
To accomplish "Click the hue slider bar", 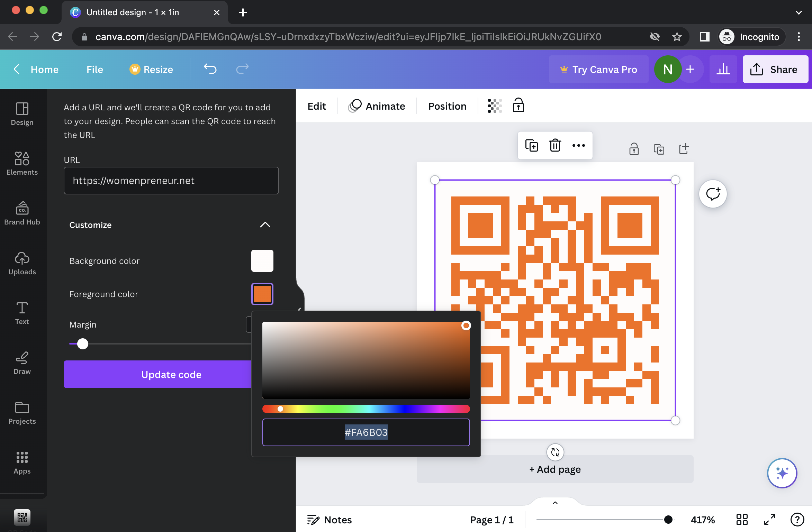I will pos(366,409).
